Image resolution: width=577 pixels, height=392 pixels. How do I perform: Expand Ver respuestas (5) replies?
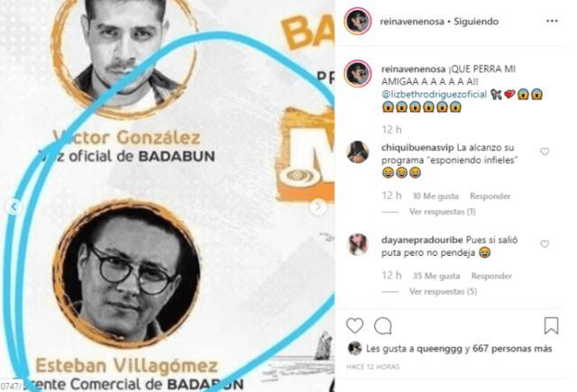pyautogui.click(x=443, y=292)
